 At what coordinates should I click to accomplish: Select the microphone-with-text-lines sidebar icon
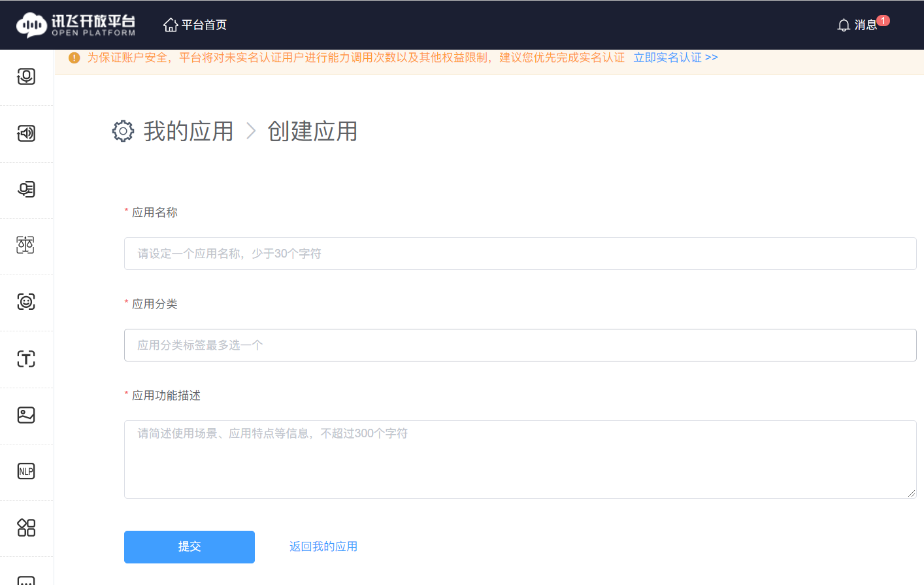(x=26, y=190)
